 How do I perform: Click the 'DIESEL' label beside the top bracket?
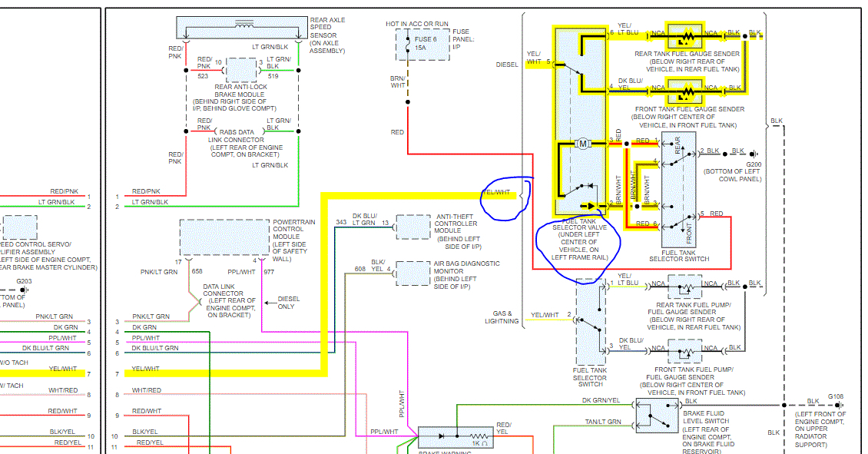[x=507, y=65]
